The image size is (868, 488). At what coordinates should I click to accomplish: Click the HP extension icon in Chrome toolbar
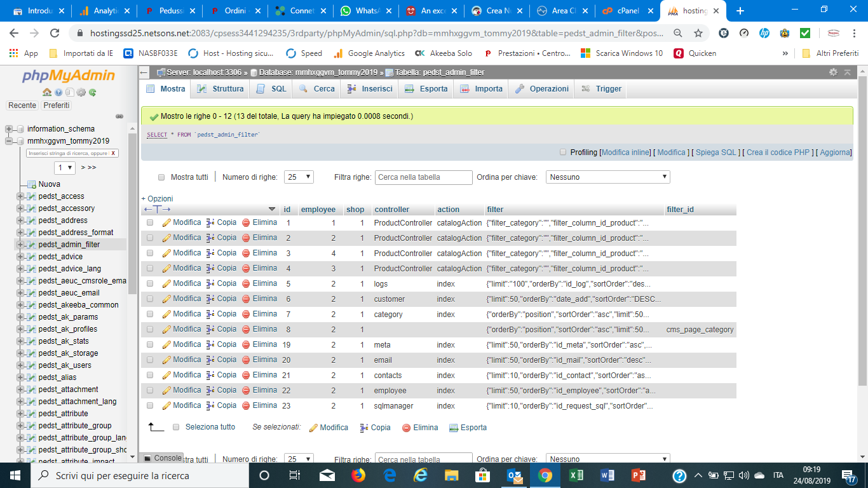click(x=764, y=33)
